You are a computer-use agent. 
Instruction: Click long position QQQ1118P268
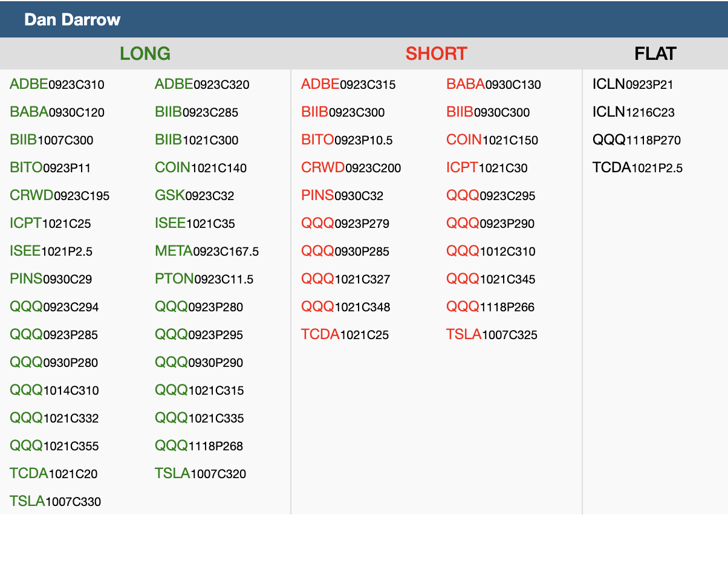(x=199, y=446)
